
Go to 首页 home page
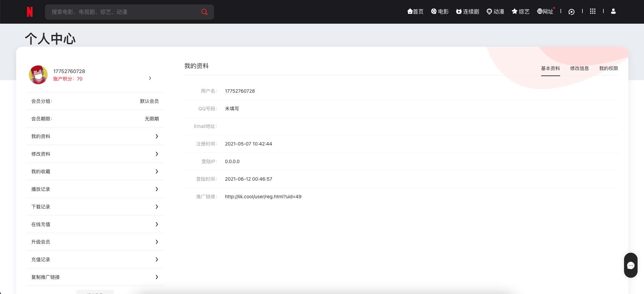(415, 12)
